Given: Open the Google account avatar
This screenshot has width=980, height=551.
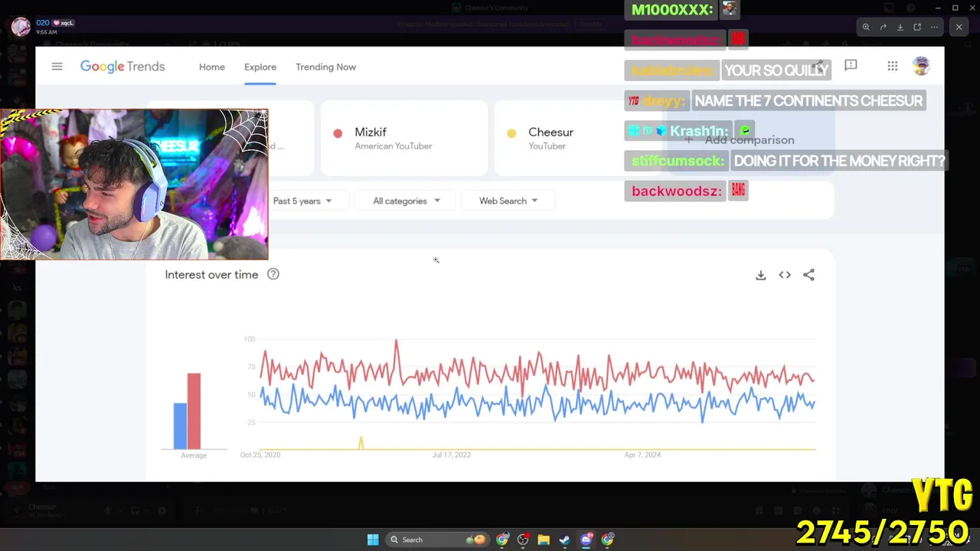Looking at the screenshot, I should click(x=921, y=66).
